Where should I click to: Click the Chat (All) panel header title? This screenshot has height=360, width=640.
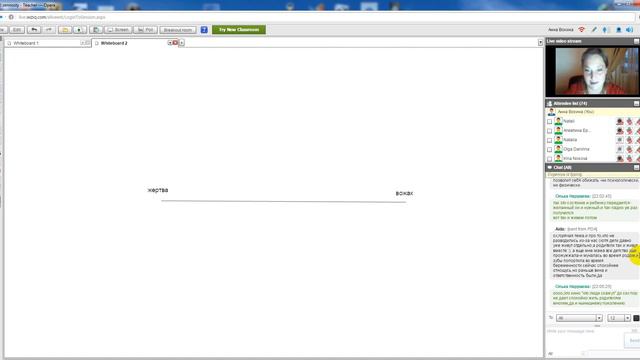coord(562,168)
